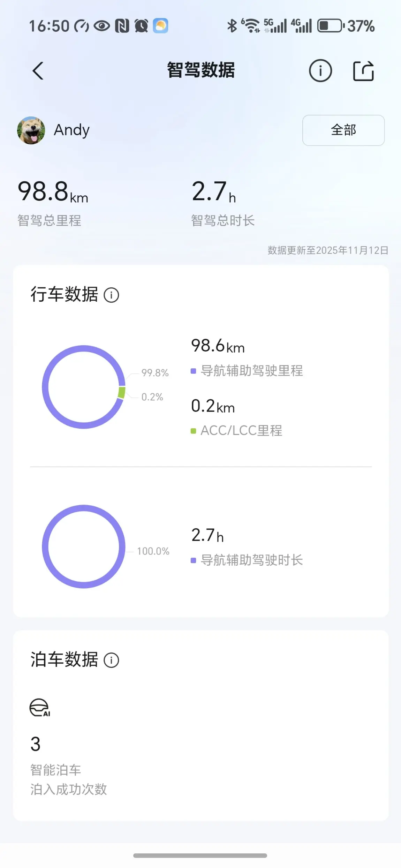Tap info icon beside 行车数据

click(111, 295)
